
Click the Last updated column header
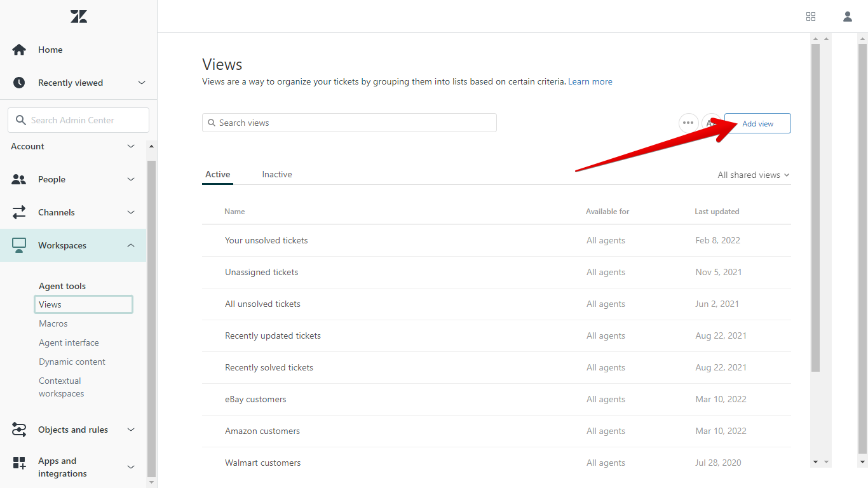point(717,212)
